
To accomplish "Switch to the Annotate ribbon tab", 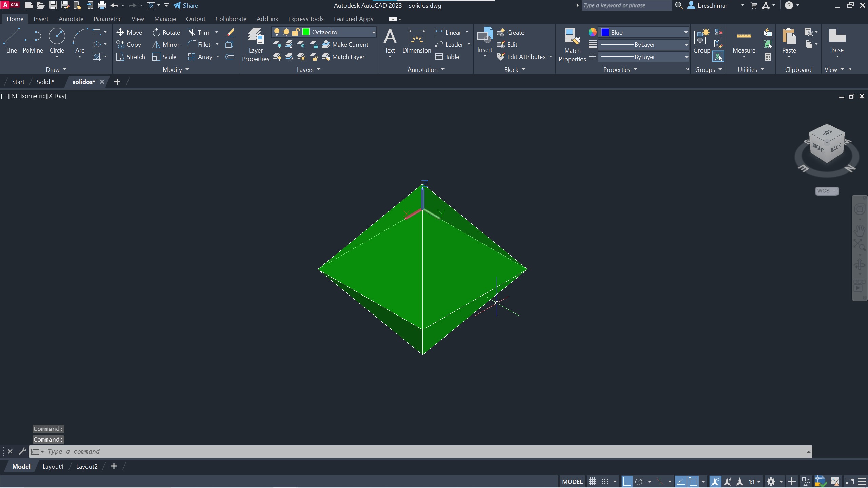I will (x=71, y=19).
